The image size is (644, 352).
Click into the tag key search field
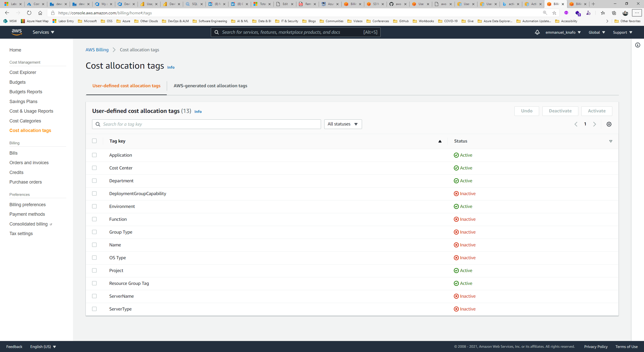click(x=206, y=124)
